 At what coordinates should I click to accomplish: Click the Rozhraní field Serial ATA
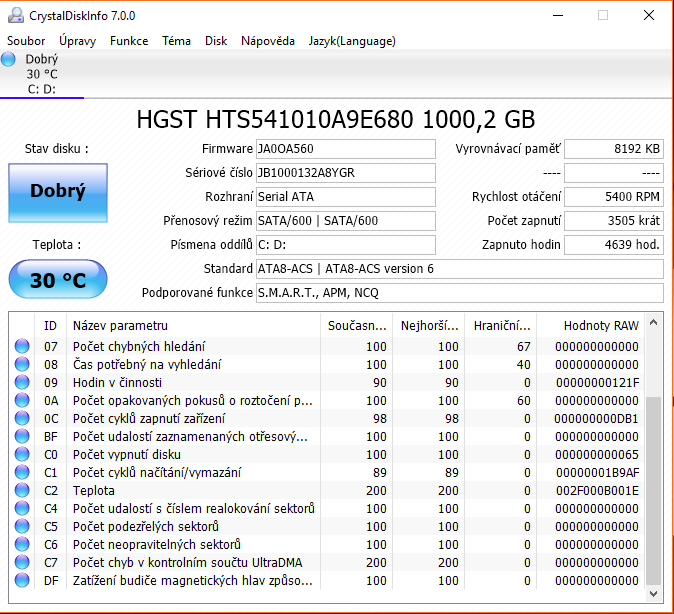(x=346, y=197)
